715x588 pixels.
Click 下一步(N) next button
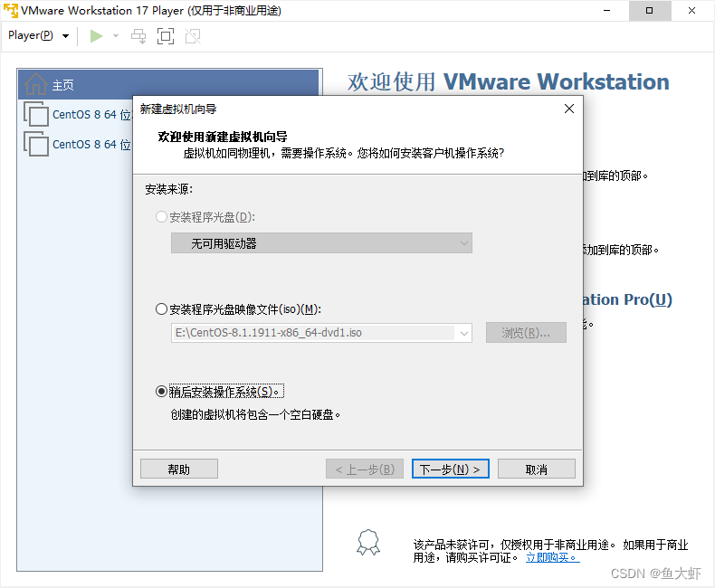(x=450, y=469)
